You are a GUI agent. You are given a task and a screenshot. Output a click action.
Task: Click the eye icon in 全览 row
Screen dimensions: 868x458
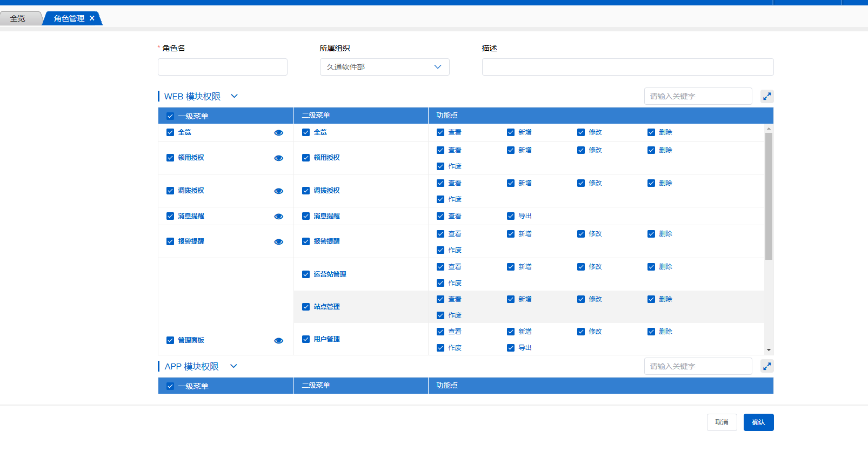coord(278,133)
